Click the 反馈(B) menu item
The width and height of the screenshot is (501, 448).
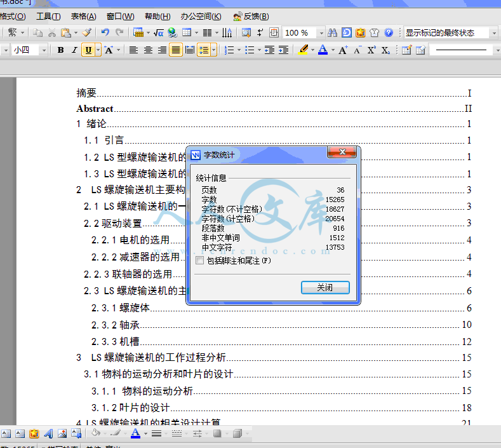pyautogui.click(x=251, y=17)
